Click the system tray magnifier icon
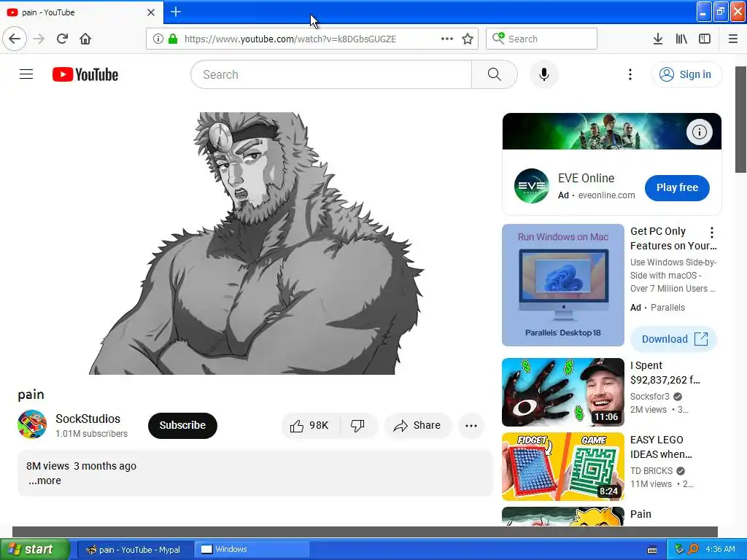Image resolution: width=747 pixels, height=560 pixels. 693,549
